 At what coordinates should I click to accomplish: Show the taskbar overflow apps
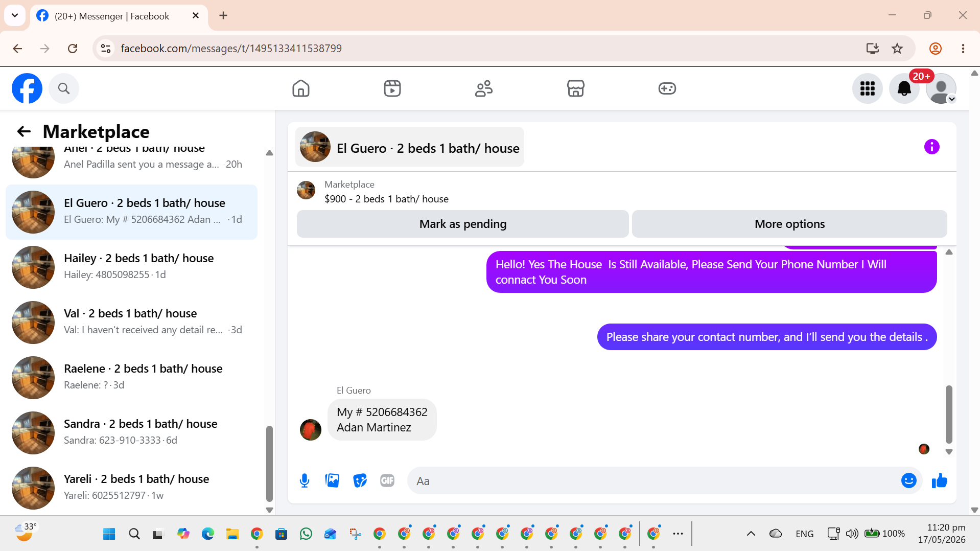[x=678, y=534]
